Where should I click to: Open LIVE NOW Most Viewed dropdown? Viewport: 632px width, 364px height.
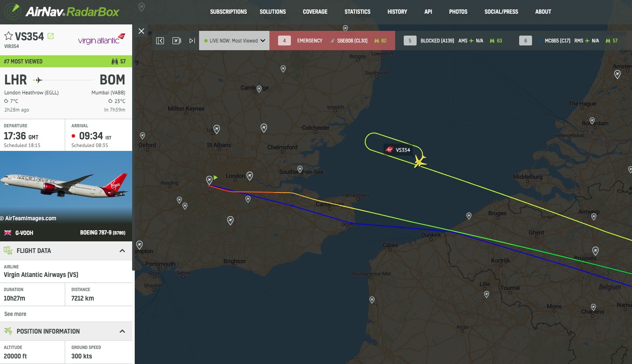click(x=234, y=41)
